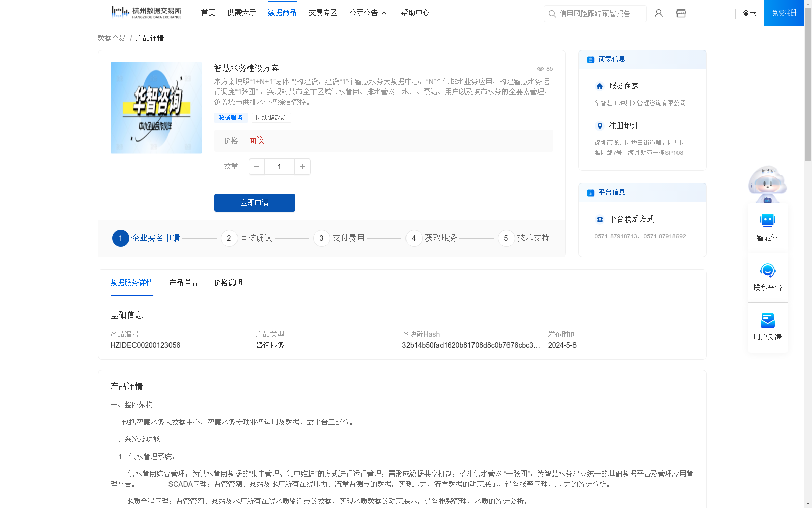Go to 首页 in navigation
This screenshot has width=812, height=508.
208,13
